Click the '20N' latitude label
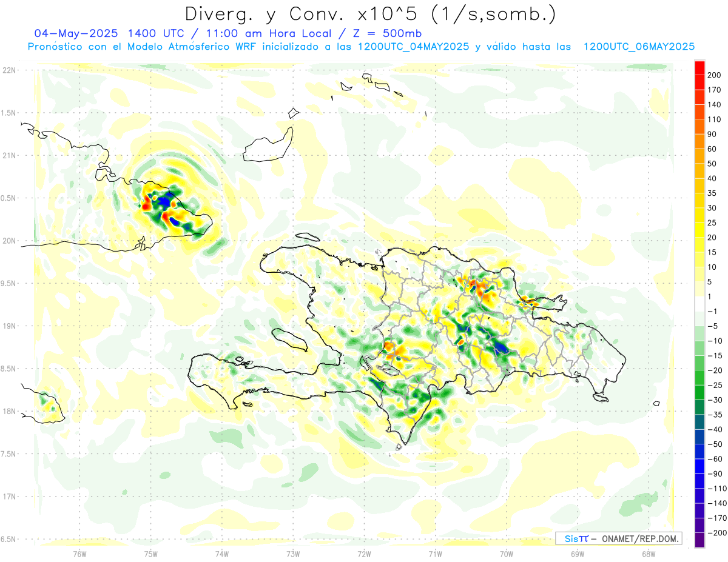 [9, 241]
